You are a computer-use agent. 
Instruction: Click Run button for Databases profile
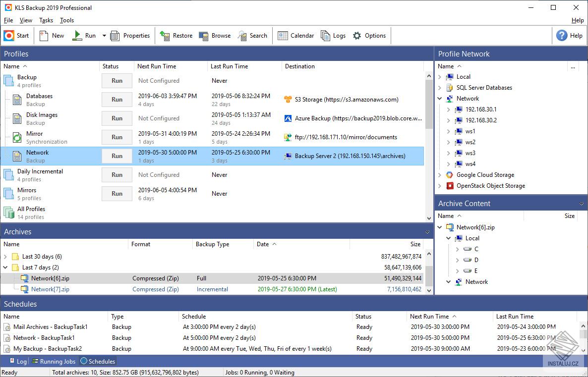click(x=117, y=100)
